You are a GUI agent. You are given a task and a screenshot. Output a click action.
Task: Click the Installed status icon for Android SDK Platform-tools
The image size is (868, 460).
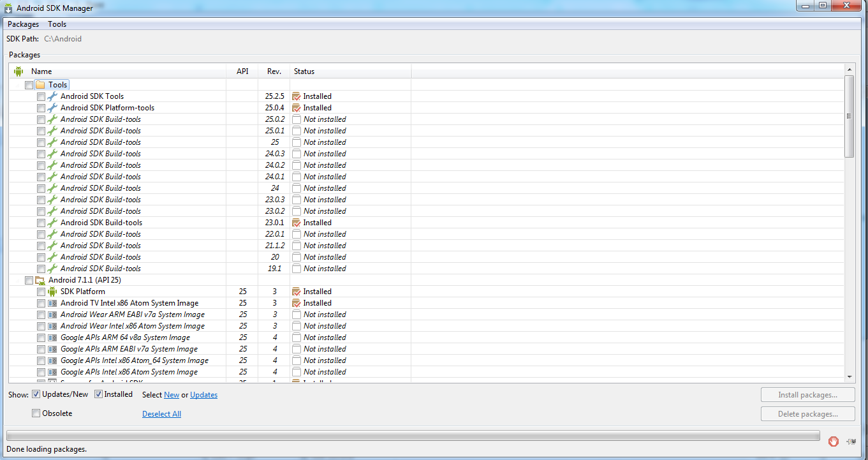[x=297, y=108]
